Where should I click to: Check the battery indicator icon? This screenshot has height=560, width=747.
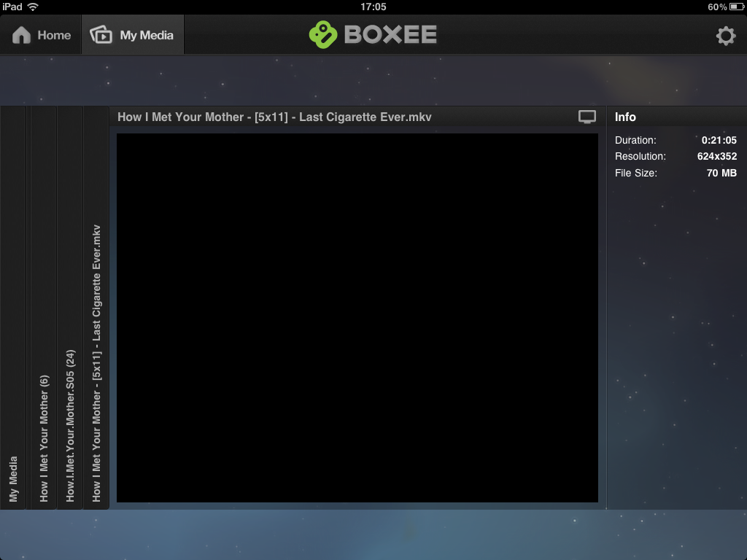737,7
